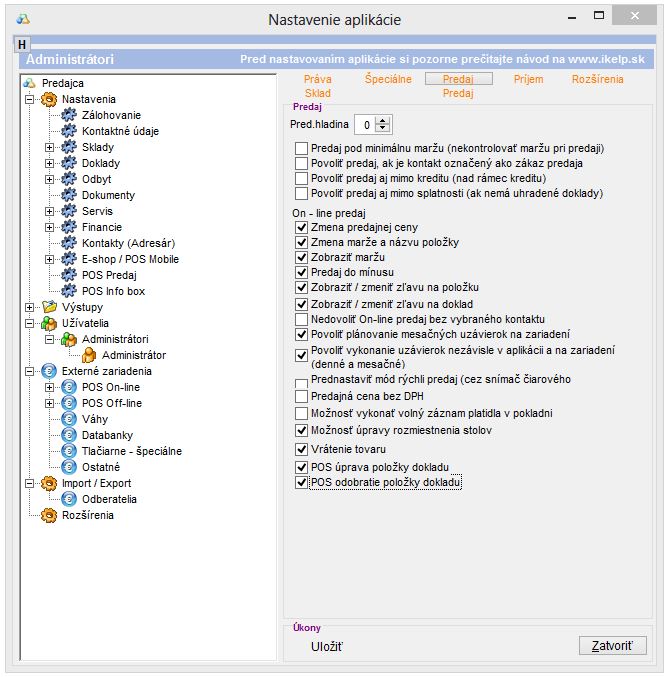Disable the Vrátenie tovaru checkbox
668x677 pixels.
coord(302,450)
